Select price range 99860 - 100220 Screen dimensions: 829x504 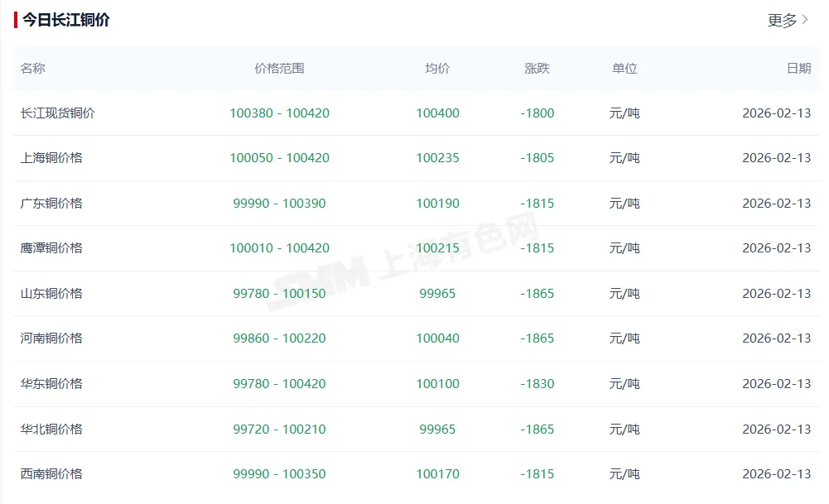click(x=279, y=338)
